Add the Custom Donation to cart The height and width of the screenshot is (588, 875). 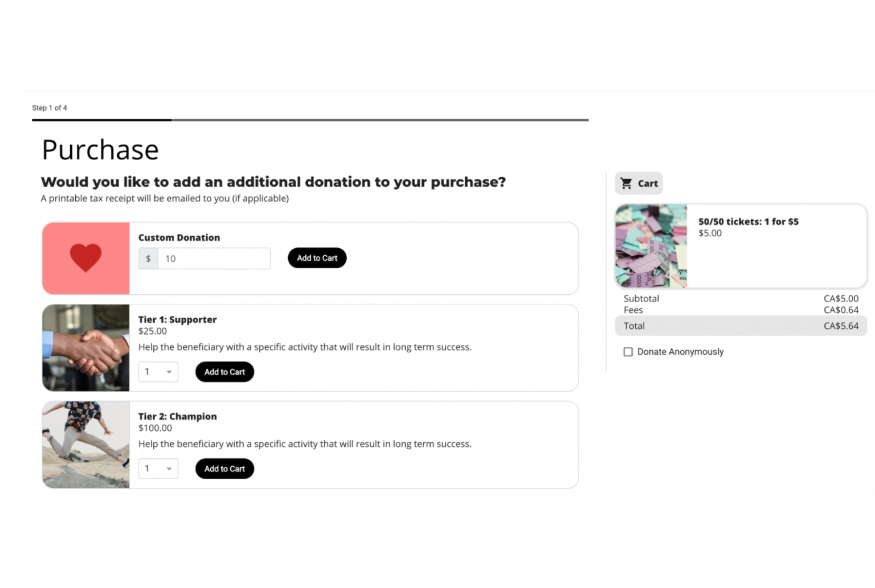point(317,258)
